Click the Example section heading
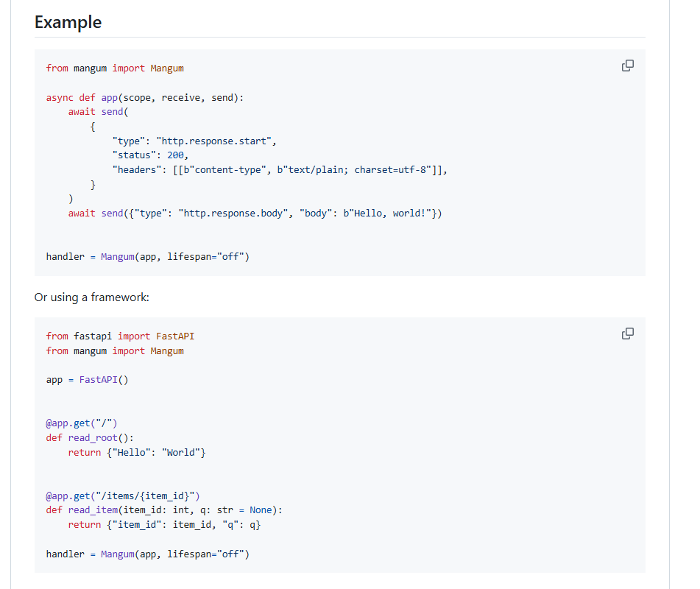The width and height of the screenshot is (700, 589). point(68,22)
